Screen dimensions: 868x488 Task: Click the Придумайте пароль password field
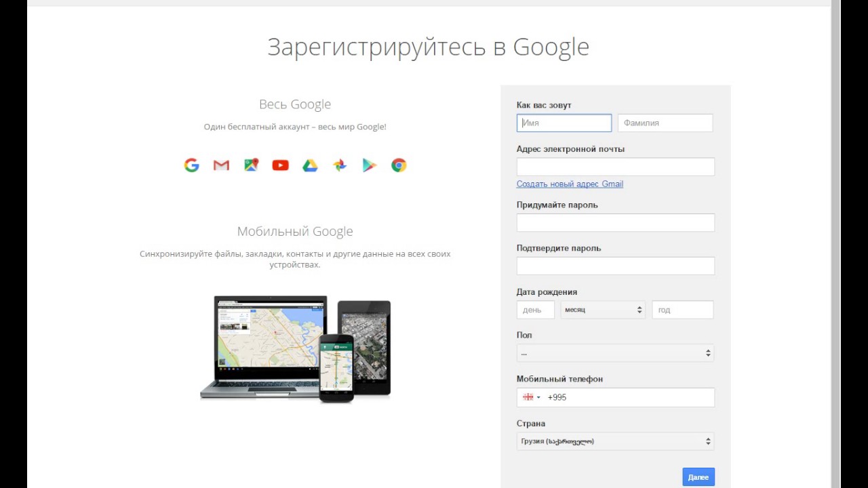click(x=616, y=222)
